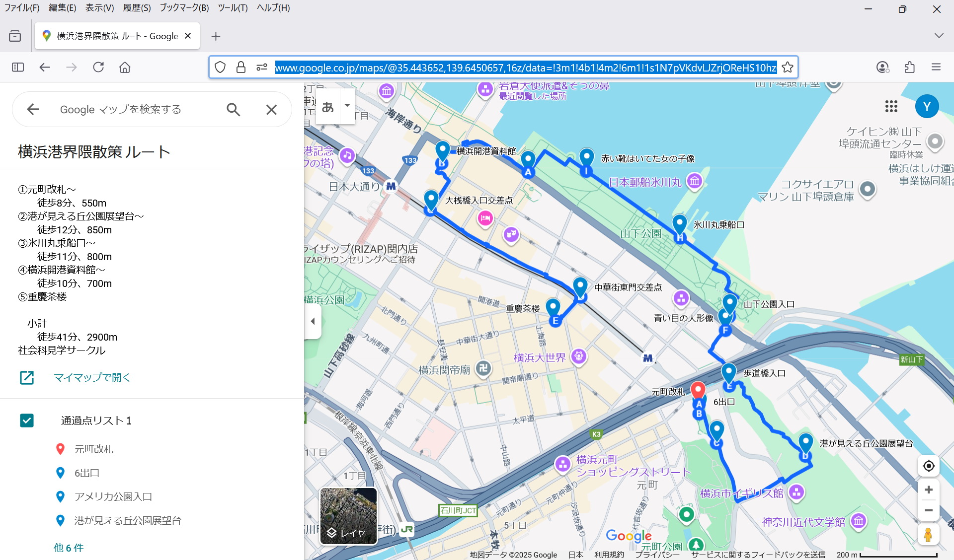The width and height of the screenshot is (954, 560).
Task: Click the マイマップで開く link
Action: tap(92, 377)
